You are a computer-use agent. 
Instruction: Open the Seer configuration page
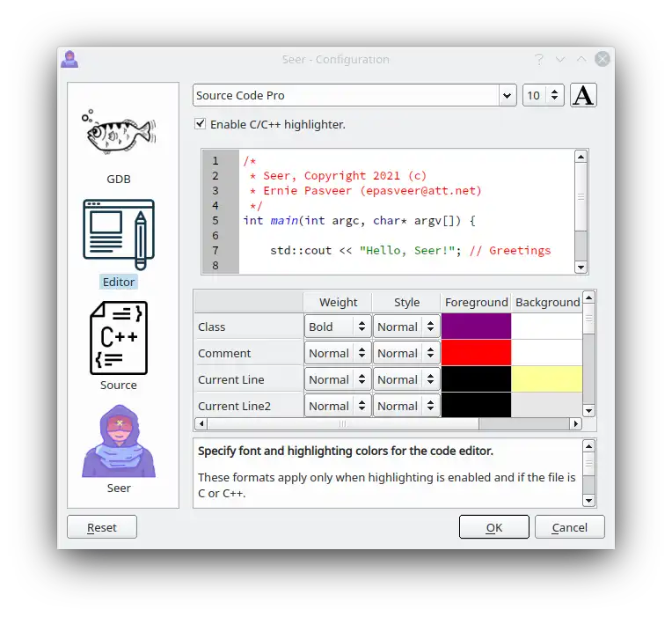pos(119,449)
